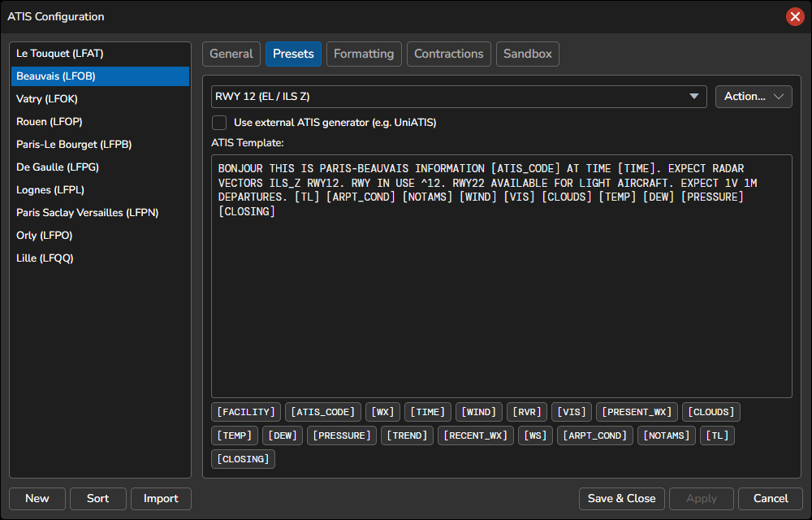812x520 pixels.
Task: Select Paris Saclay Versailles (LFPN)
Action: (100, 213)
